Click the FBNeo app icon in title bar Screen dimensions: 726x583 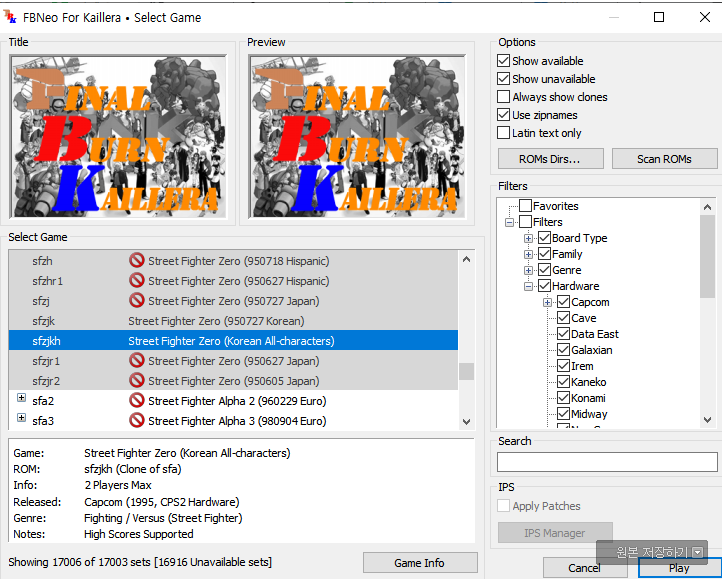[x=10, y=18]
